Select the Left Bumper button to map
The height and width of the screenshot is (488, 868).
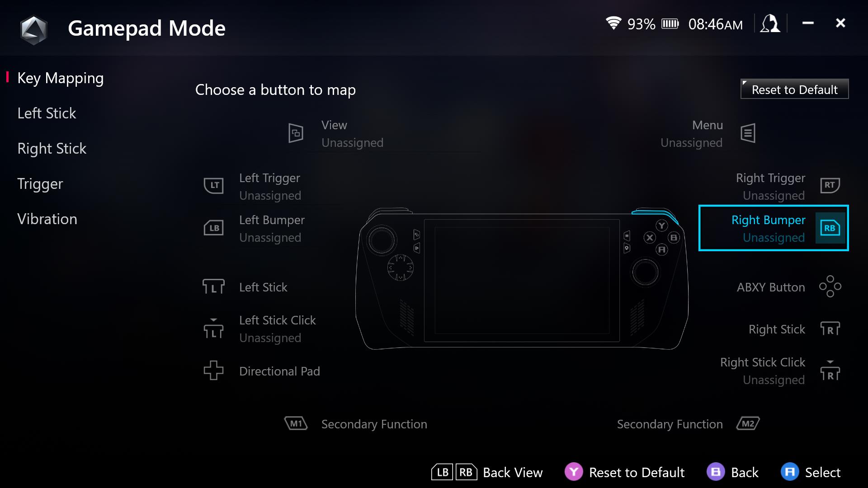[x=272, y=228]
